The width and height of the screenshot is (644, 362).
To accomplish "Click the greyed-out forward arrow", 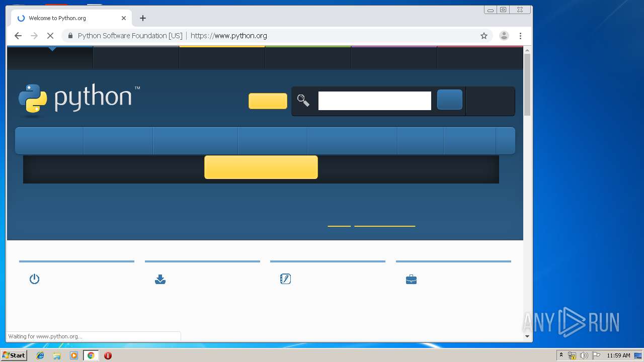I will click(34, 36).
